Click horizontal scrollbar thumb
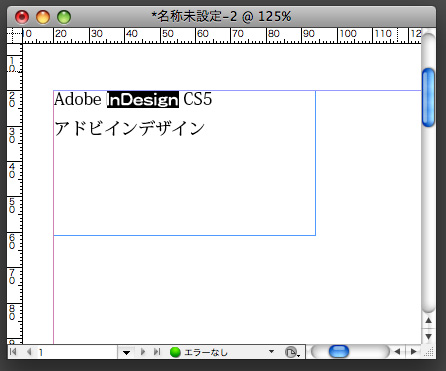The width and height of the screenshot is (446, 371). click(339, 352)
